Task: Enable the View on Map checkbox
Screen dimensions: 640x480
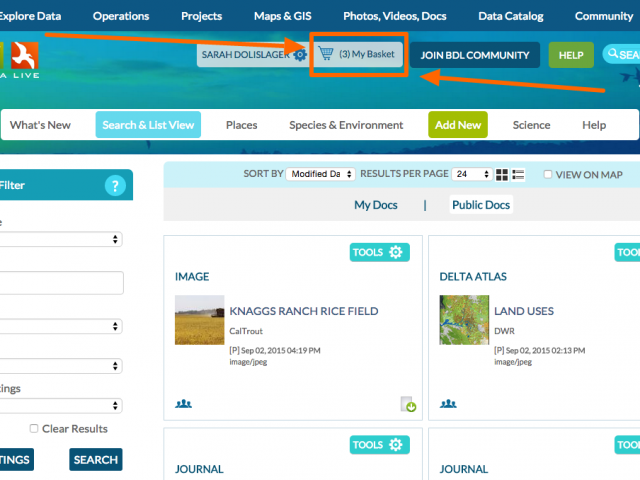Action: tap(548, 175)
